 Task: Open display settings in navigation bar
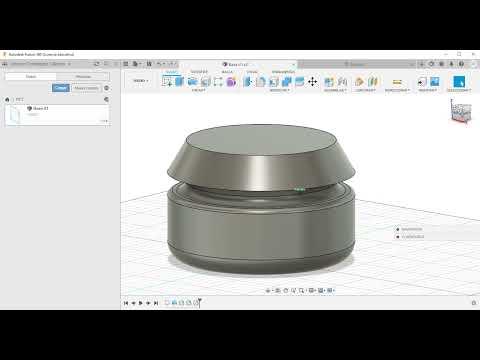(x=312, y=291)
